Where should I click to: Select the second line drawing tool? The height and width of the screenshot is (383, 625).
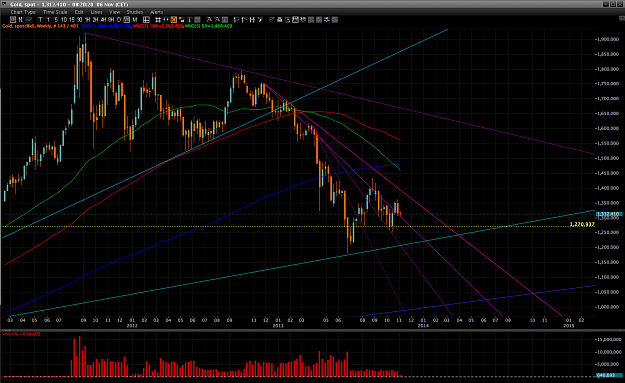[244, 20]
